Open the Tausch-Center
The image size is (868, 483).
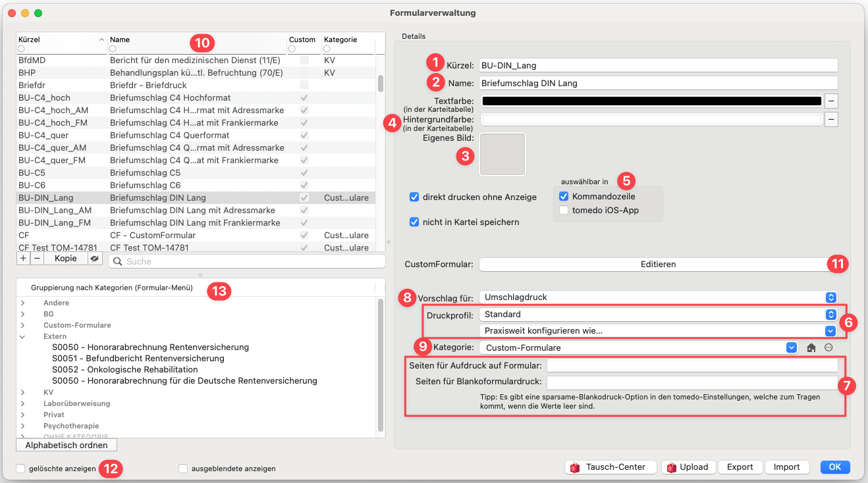point(610,467)
